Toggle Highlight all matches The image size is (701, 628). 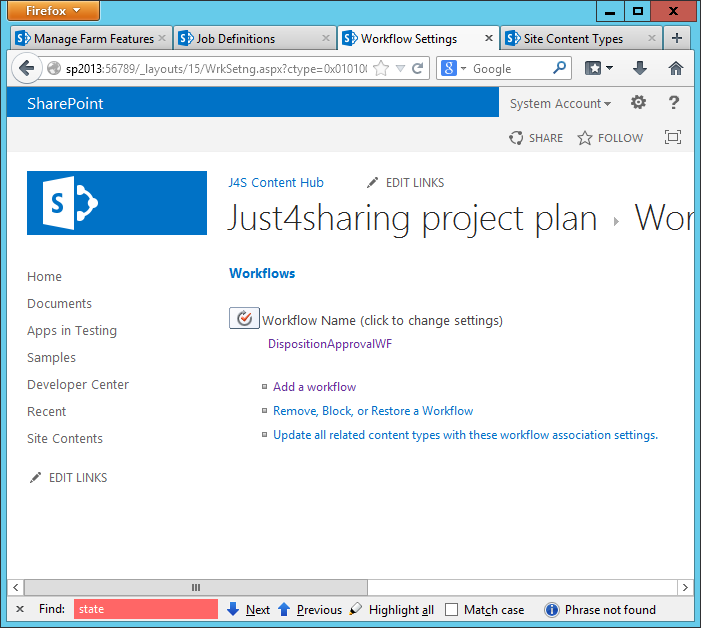pos(392,610)
